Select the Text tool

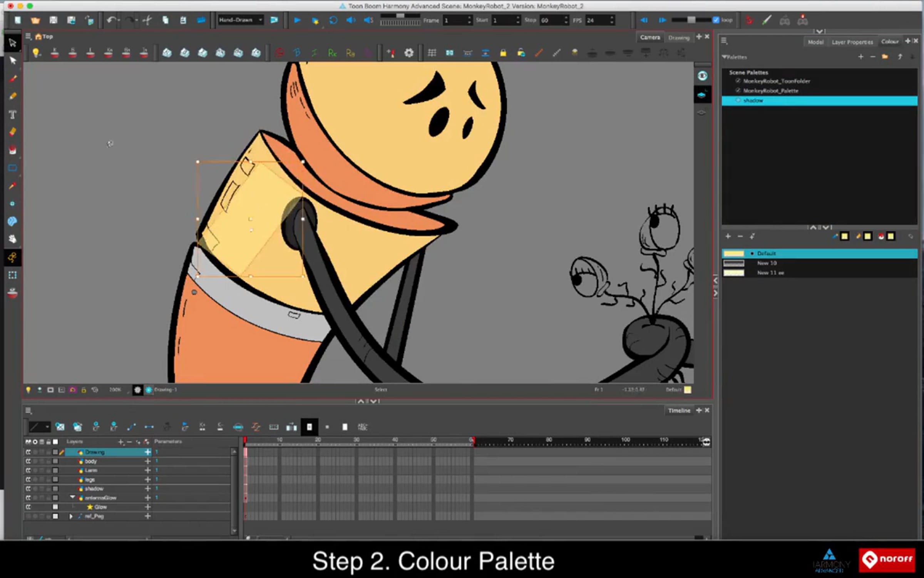pos(13,114)
